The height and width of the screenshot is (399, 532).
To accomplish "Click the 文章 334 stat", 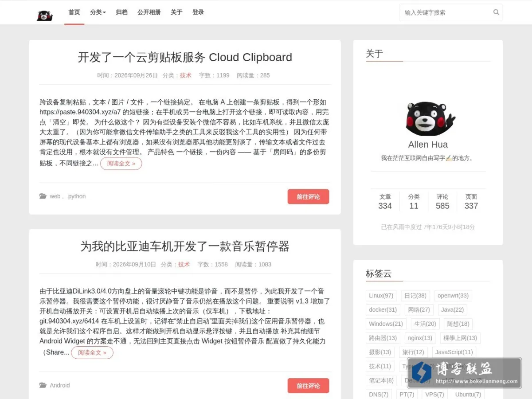I will pos(385,201).
